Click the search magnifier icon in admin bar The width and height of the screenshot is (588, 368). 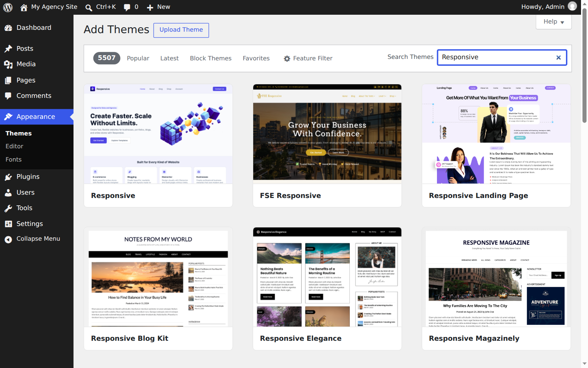click(89, 7)
